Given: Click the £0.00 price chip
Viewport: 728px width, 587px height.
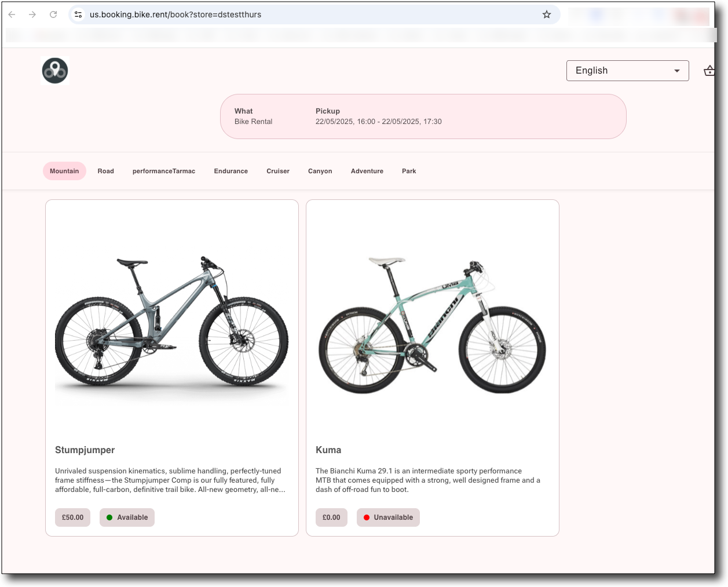Looking at the screenshot, I should point(331,517).
